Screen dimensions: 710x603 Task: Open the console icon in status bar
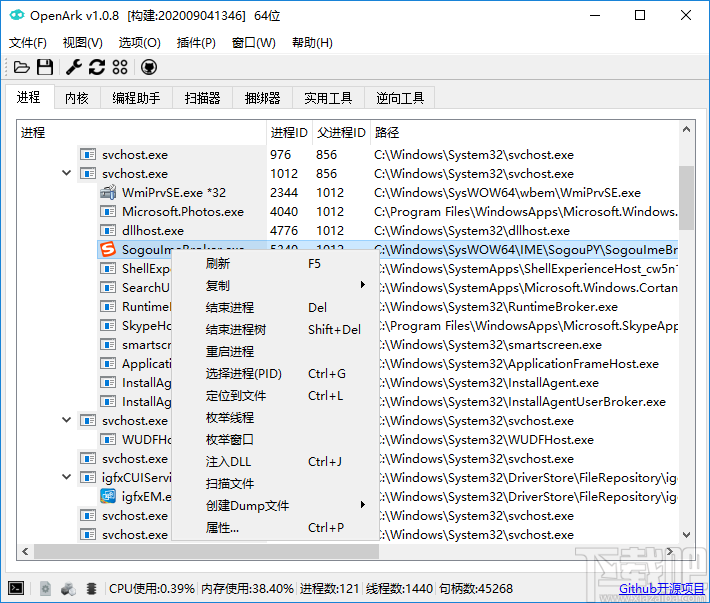point(16,588)
